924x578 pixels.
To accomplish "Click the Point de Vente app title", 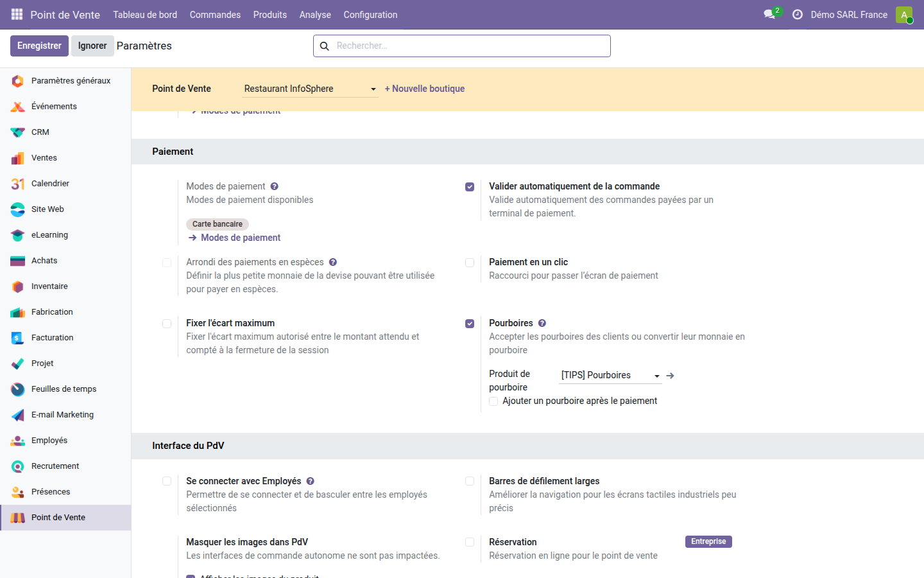I will [x=65, y=15].
